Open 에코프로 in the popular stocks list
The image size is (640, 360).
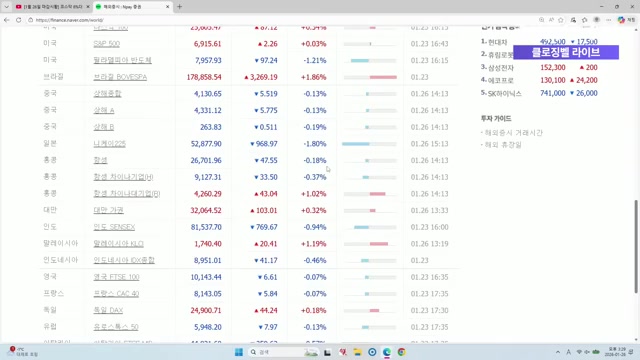501,80
